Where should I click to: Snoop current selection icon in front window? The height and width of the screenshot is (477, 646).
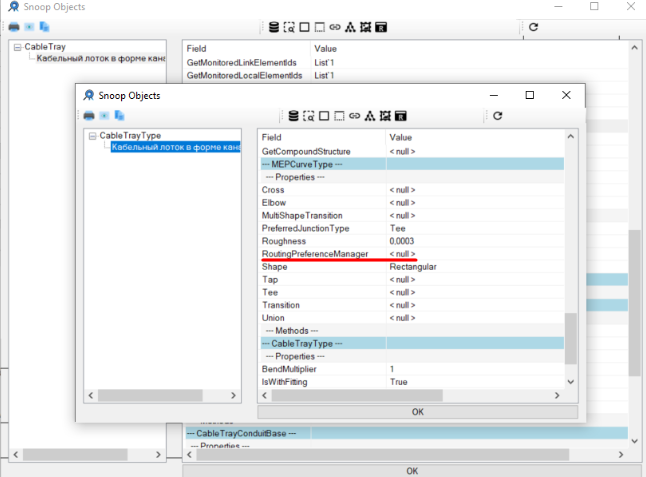tap(309, 116)
